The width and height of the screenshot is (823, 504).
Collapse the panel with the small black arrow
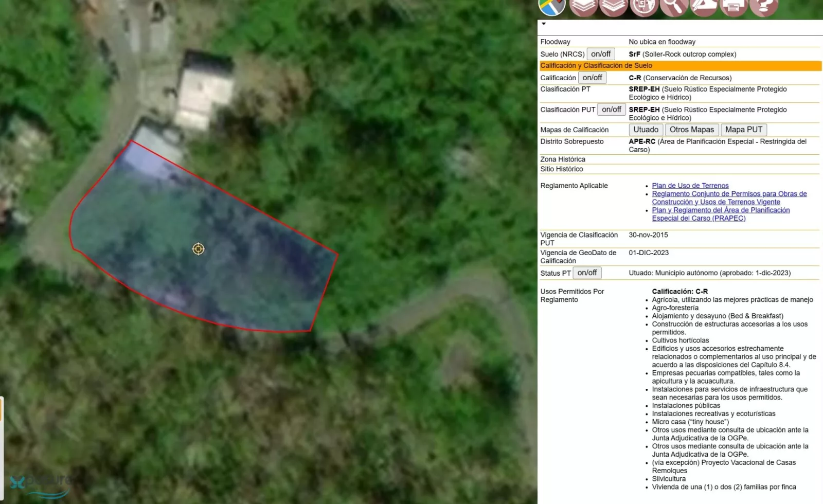pos(544,24)
